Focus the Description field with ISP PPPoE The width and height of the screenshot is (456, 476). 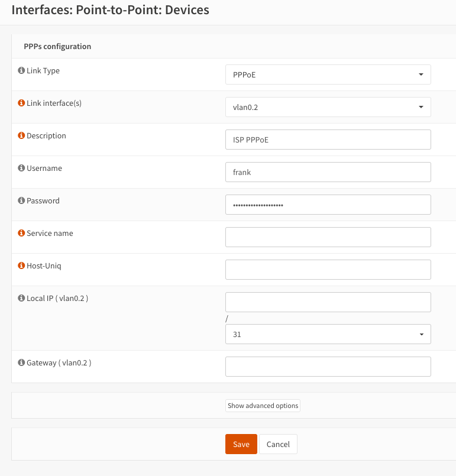(328, 140)
